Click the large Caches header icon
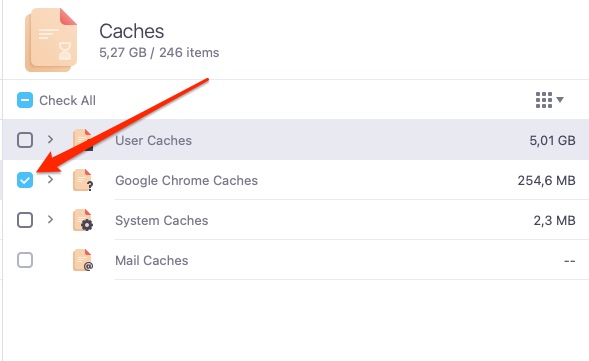Screen dimensions: 589x361 coord(51,40)
